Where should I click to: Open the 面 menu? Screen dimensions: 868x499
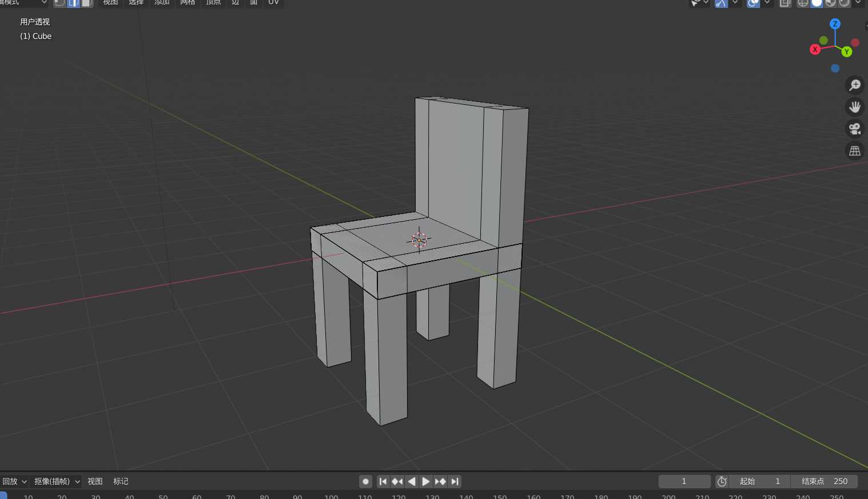(254, 2)
